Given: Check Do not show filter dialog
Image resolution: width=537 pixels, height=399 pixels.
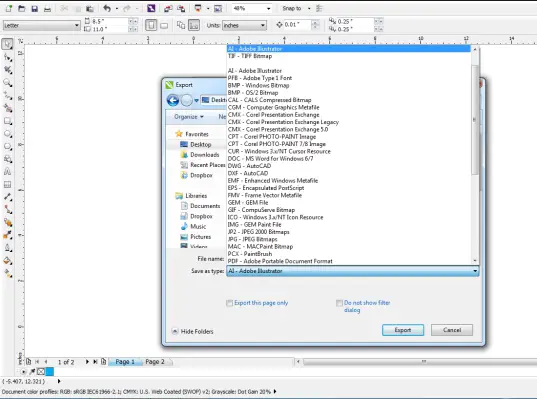Looking at the screenshot, I should pyautogui.click(x=339, y=303).
